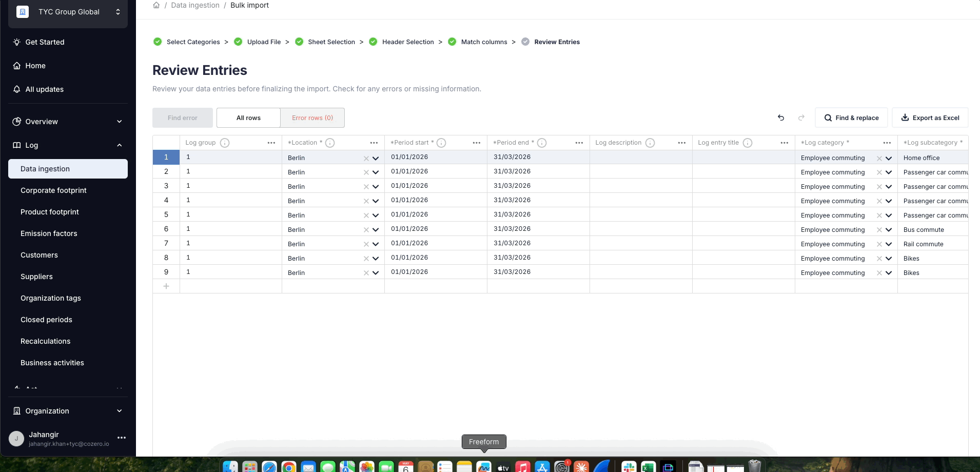Open user options next to Jahangir

[x=122, y=438]
